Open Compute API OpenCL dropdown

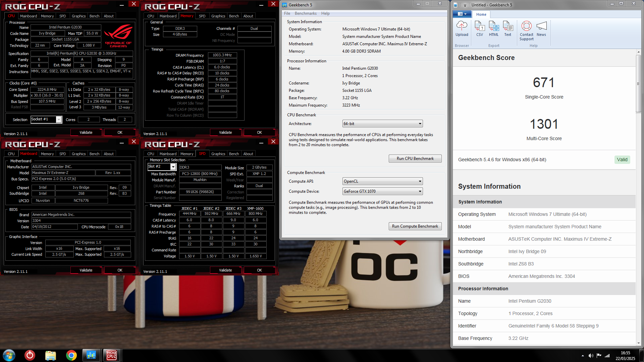click(382, 181)
